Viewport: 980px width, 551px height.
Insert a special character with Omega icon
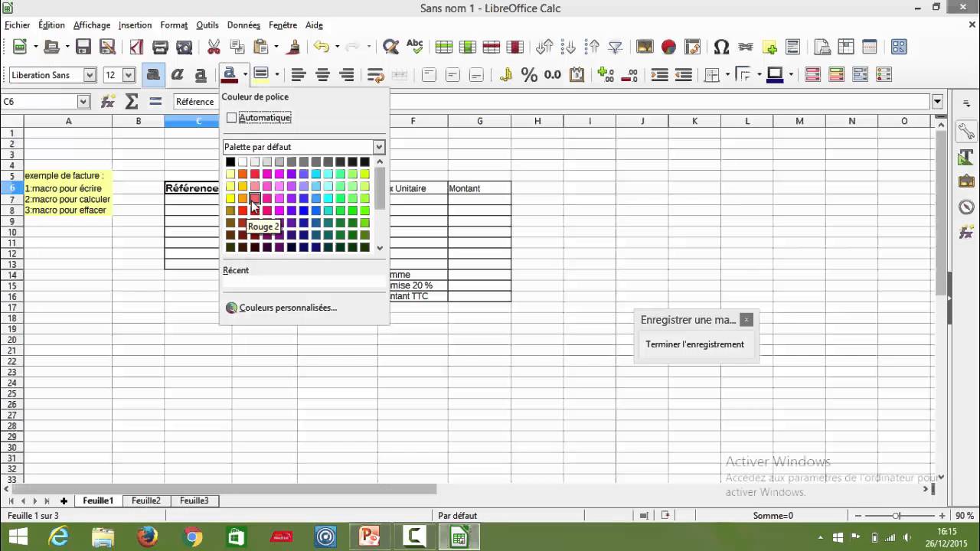click(x=720, y=47)
